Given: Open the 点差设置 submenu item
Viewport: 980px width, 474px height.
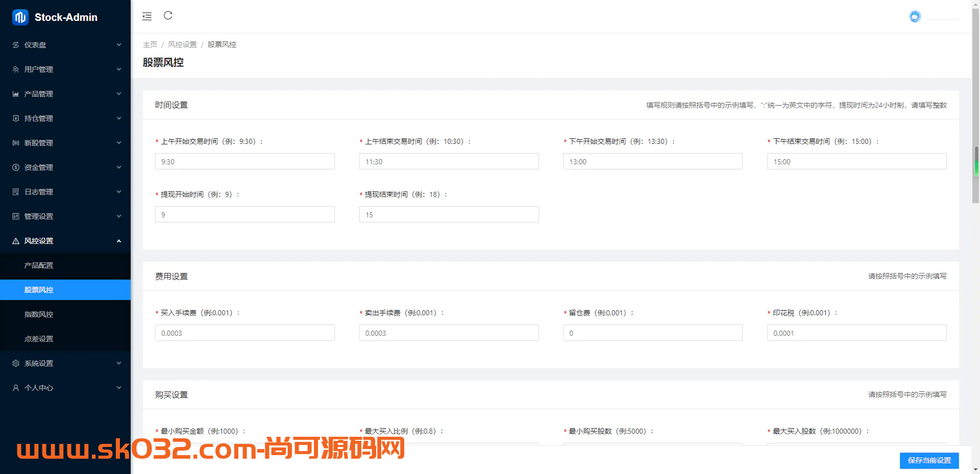Looking at the screenshot, I should tap(65, 339).
